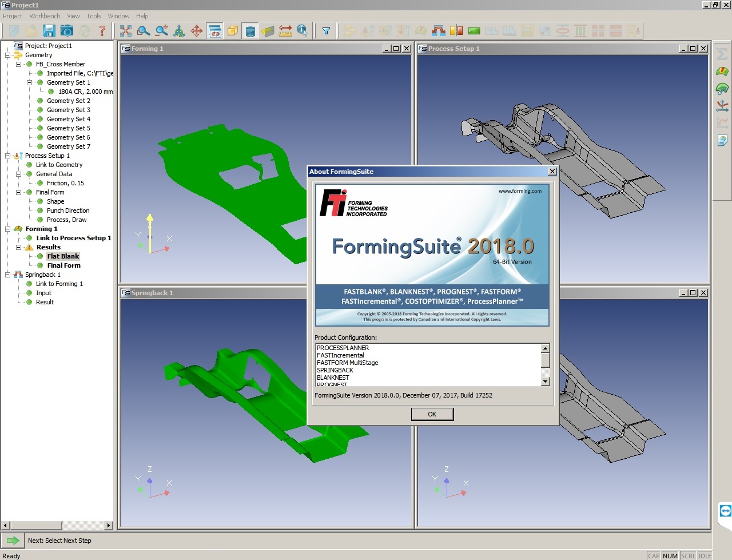This screenshot has height=560, width=732.
Task: Click the yellow 3D box view icon
Action: point(232,31)
